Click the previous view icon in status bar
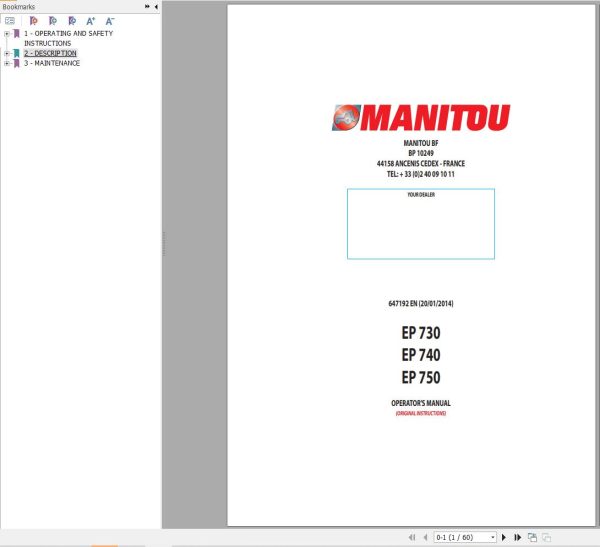The width and height of the screenshot is (600, 547). [532, 537]
